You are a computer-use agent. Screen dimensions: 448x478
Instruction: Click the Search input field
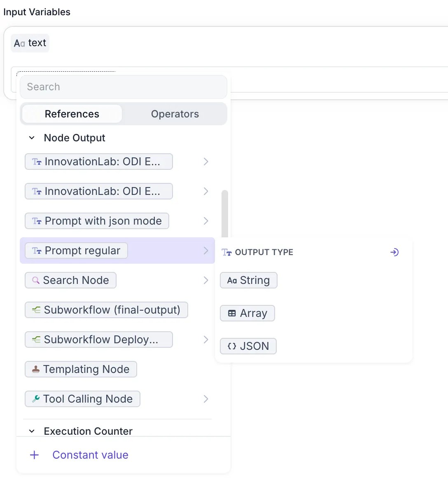[124, 87]
